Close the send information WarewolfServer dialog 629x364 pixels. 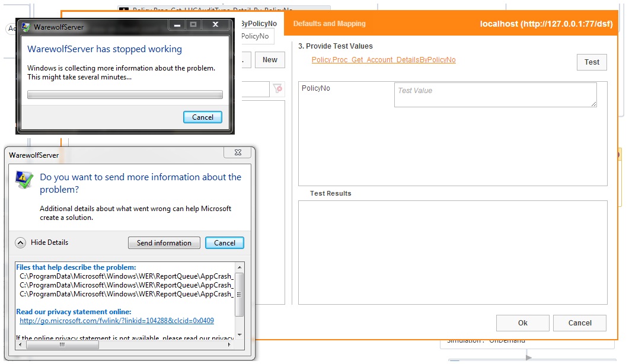[x=238, y=152]
